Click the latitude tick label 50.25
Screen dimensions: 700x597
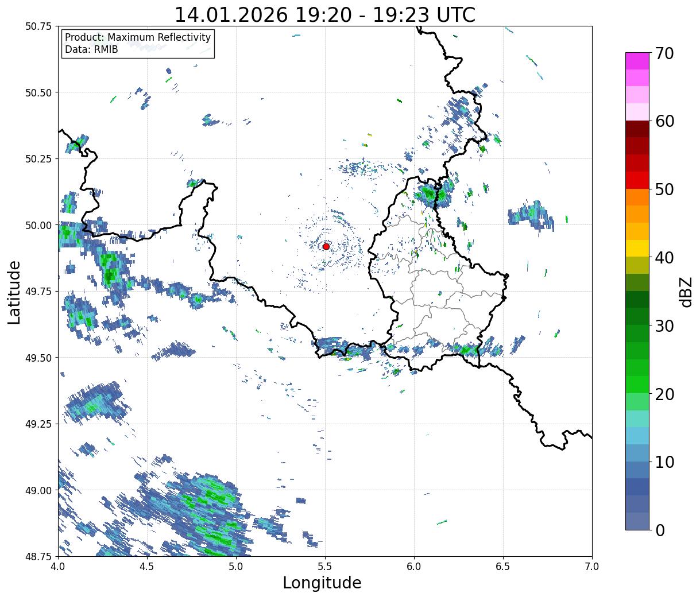[x=38, y=159]
